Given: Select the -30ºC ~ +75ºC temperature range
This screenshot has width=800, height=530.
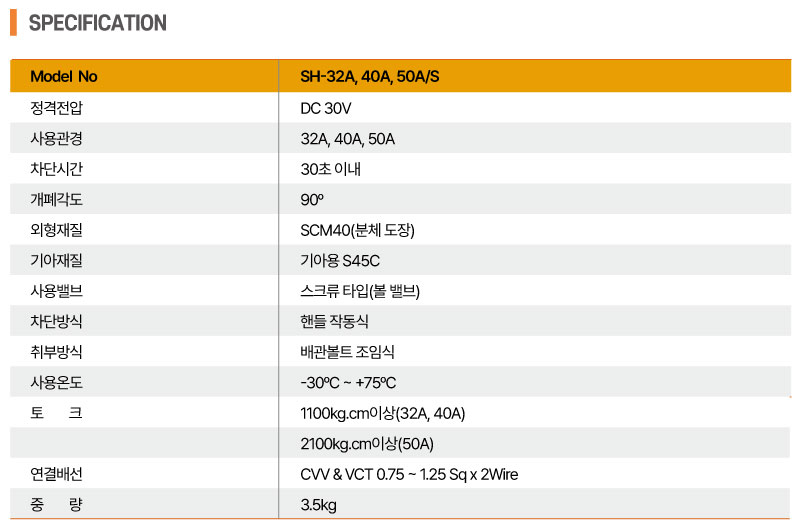Looking at the screenshot, I should pos(349,383).
